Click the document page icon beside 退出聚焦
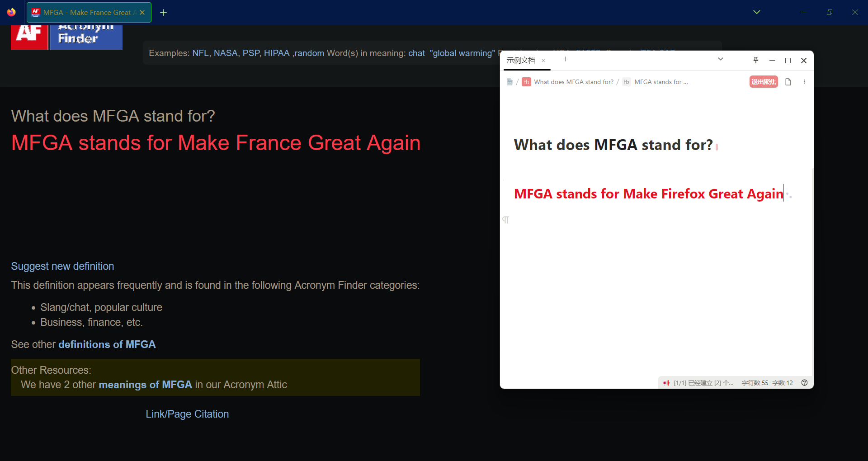The height and width of the screenshot is (461, 868). tap(788, 82)
